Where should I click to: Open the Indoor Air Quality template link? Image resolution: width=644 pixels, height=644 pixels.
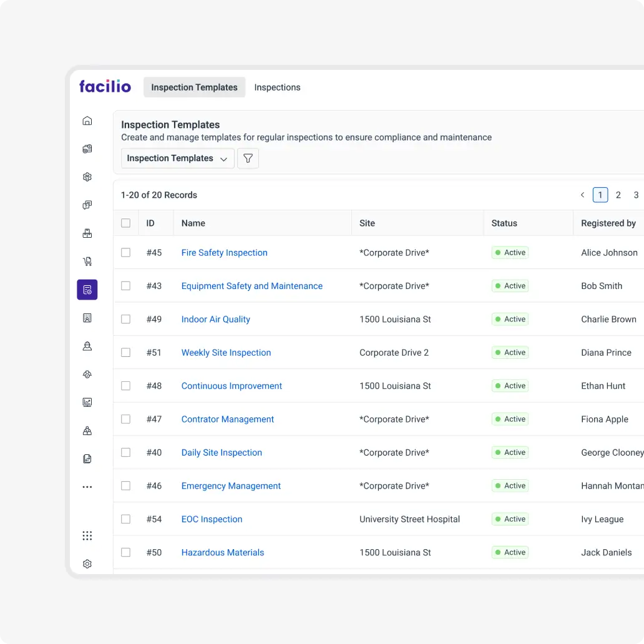(x=215, y=319)
